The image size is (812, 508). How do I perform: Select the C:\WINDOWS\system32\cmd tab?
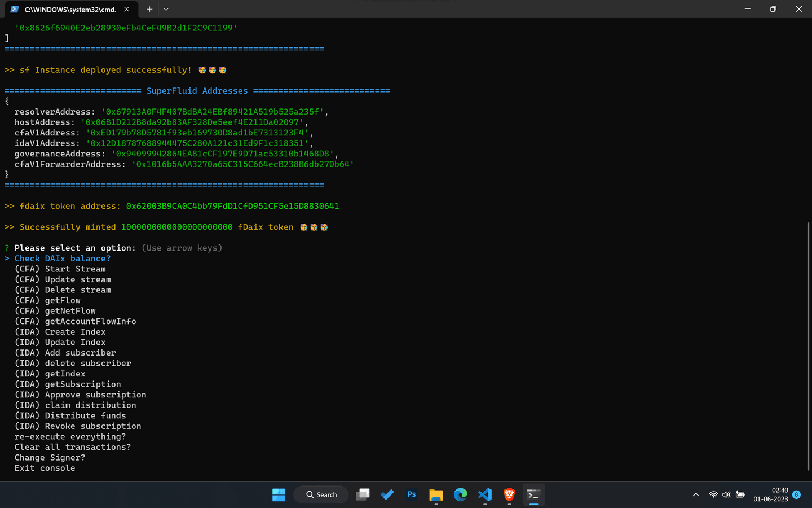(x=71, y=9)
